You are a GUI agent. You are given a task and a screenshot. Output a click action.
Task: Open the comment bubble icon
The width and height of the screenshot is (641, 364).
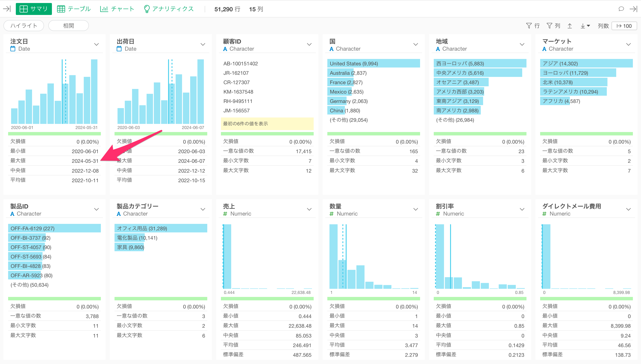tap(621, 9)
